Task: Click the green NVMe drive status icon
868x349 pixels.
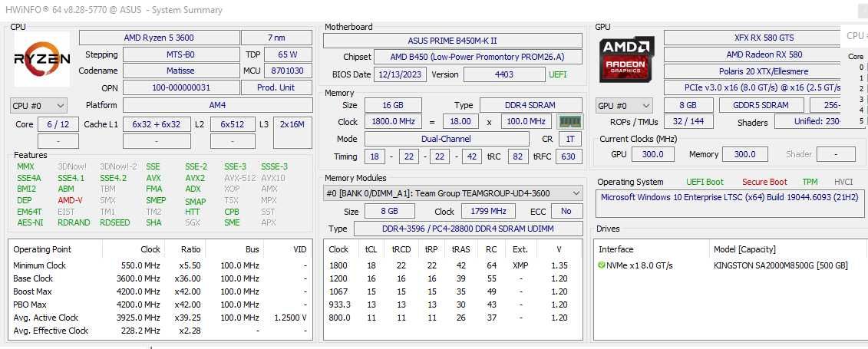Action: click(x=602, y=265)
